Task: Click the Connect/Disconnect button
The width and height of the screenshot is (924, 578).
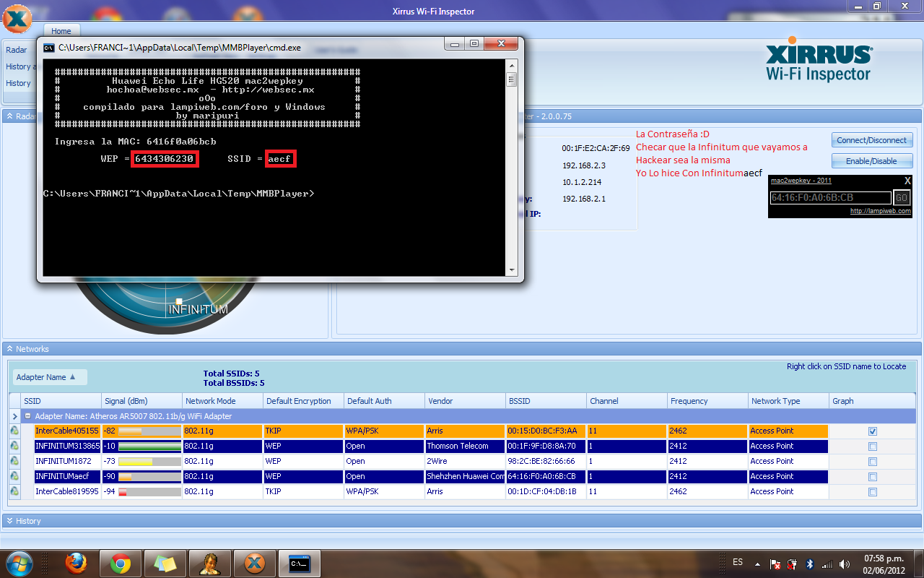Action: 872,140
